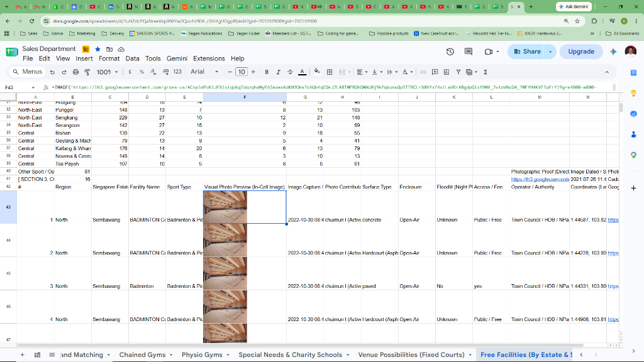Viewport: 644px width, 362px height.
Task: Open the Extensions menu
Action: click(209, 58)
